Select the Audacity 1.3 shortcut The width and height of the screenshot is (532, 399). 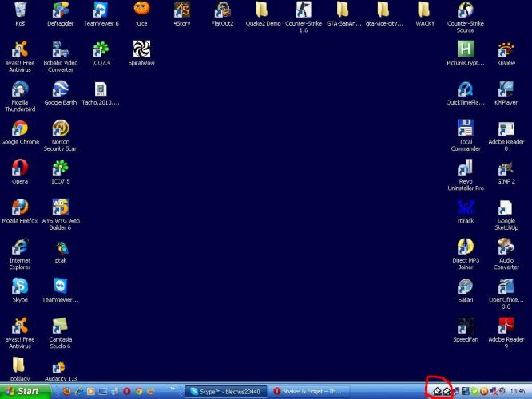coord(61,369)
